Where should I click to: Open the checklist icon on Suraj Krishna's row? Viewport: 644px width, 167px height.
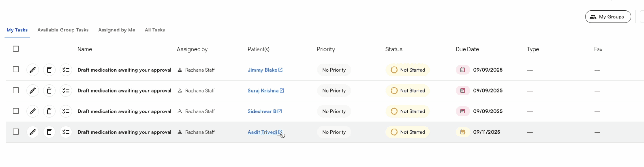click(66, 91)
